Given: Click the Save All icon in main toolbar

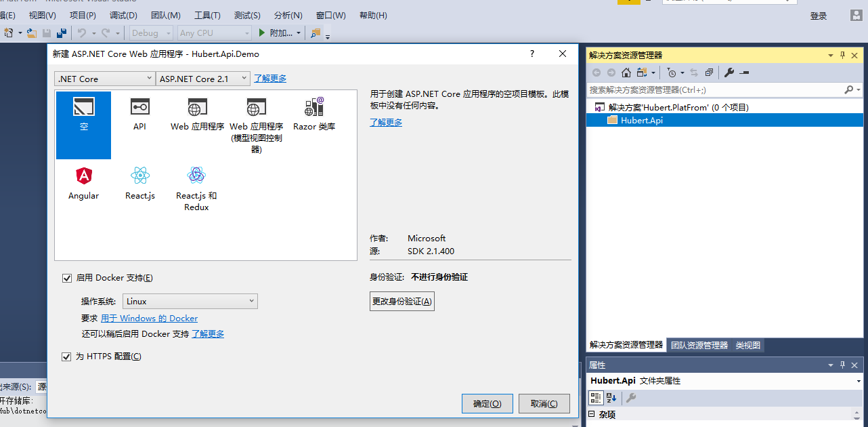Looking at the screenshot, I should [x=62, y=33].
